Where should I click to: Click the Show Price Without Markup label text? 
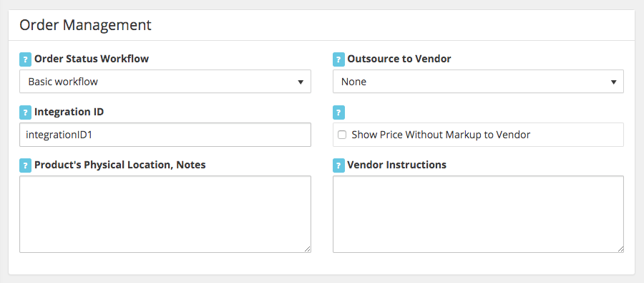tap(441, 135)
